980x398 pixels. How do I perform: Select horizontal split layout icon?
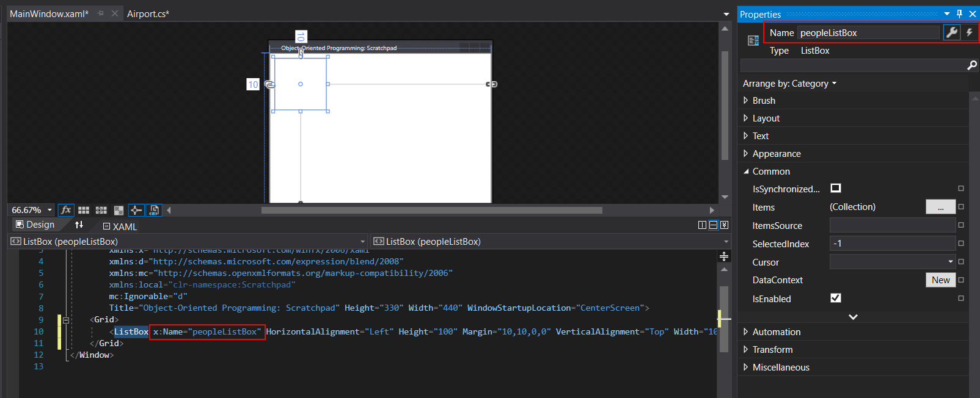pos(713,225)
